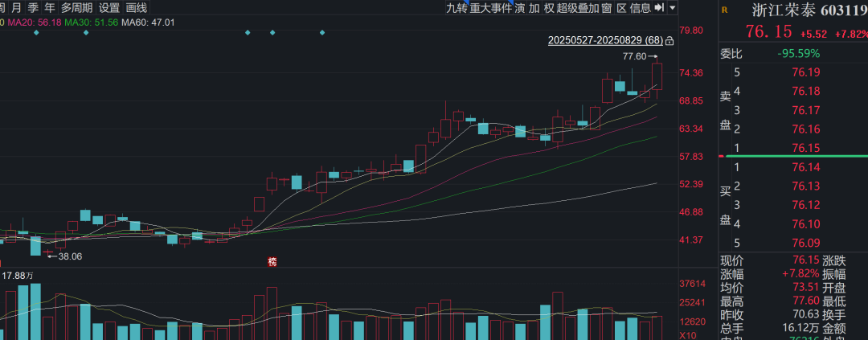Switch to the 季 quarterly chart tab
Screen dimensions: 868x340
(33, 8)
